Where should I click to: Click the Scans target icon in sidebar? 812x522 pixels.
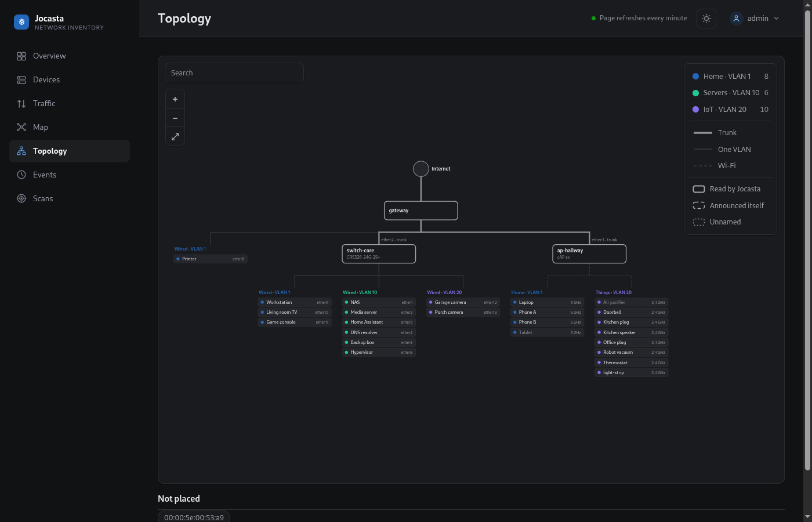click(x=21, y=199)
